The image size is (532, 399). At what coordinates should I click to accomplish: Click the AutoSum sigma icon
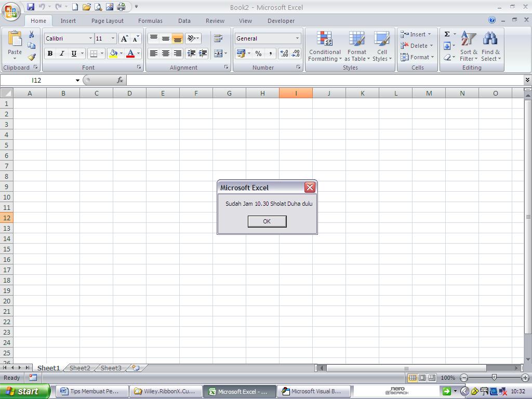[447, 34]
